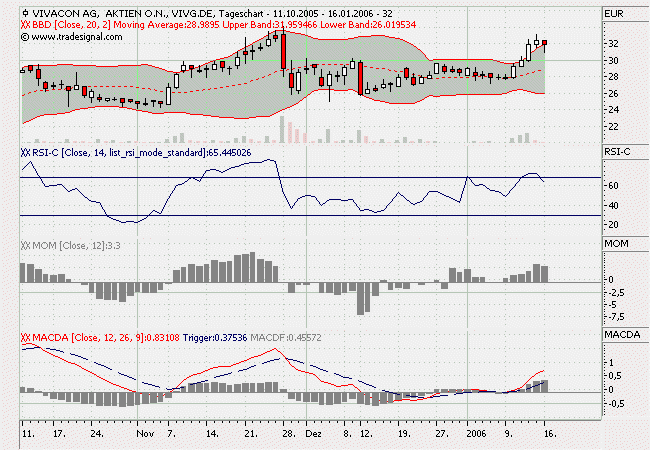Click the 8. date marker on time axis

tap(347, 434)
